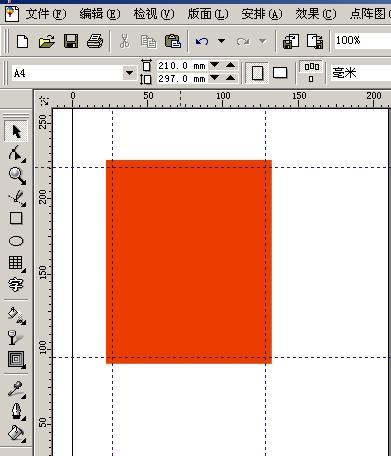Expand the undo history dropdown arrow
The image size is (391, 456).
point(221,41)
